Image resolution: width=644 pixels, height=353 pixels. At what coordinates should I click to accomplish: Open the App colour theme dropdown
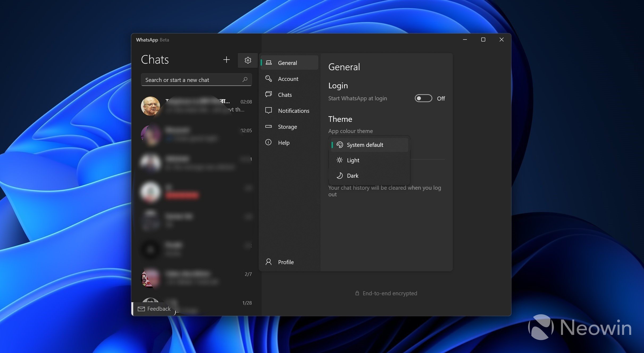pyautogui.click(x=369, y=145)
